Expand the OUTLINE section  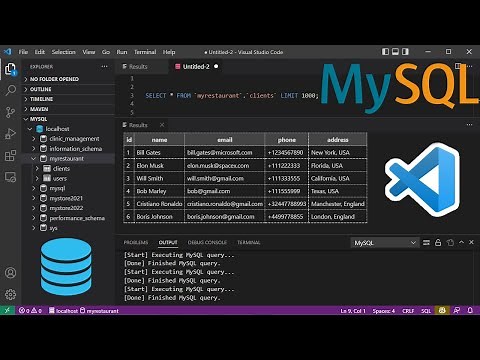[68, 89]
